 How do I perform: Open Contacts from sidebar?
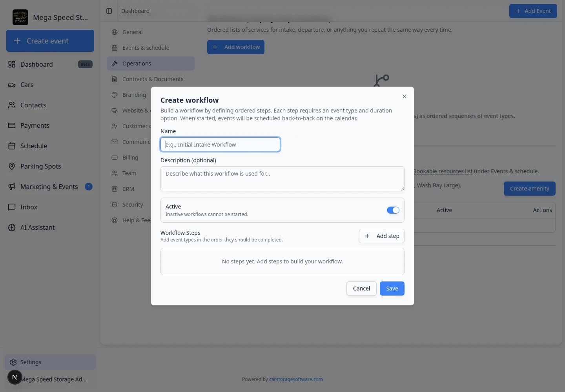pyautogui.click(x=50, y=105)
